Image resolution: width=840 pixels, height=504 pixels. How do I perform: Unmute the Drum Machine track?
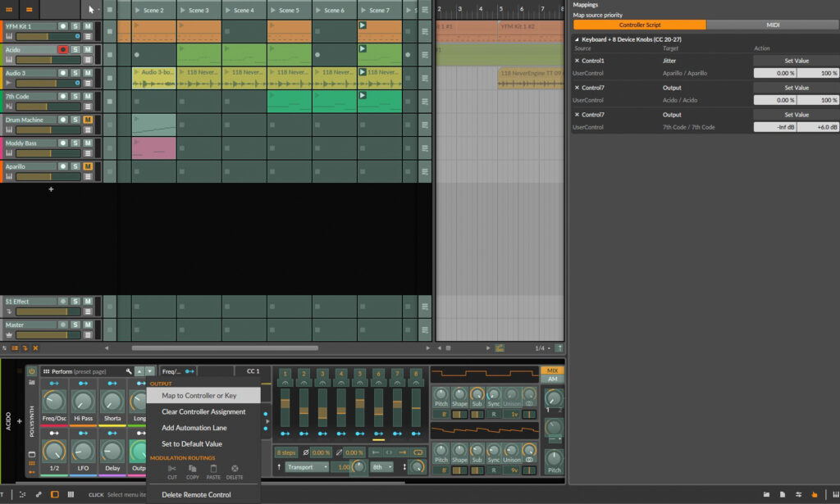88,120
